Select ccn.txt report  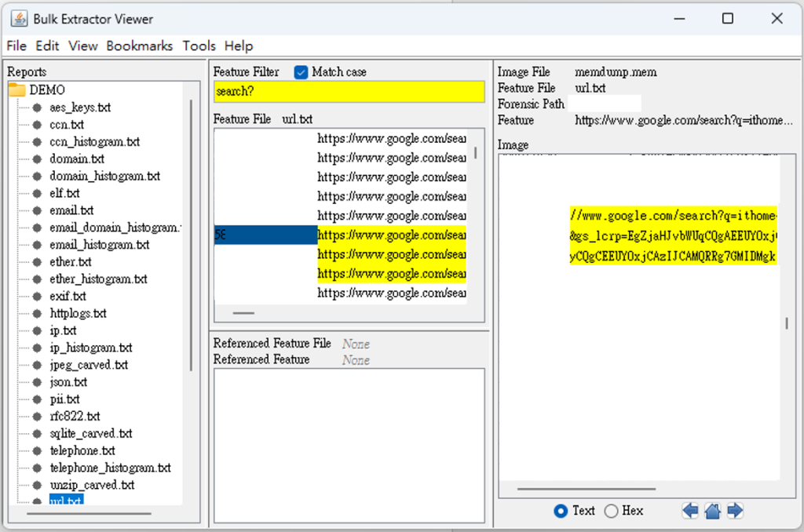click(x=67, y=125)
